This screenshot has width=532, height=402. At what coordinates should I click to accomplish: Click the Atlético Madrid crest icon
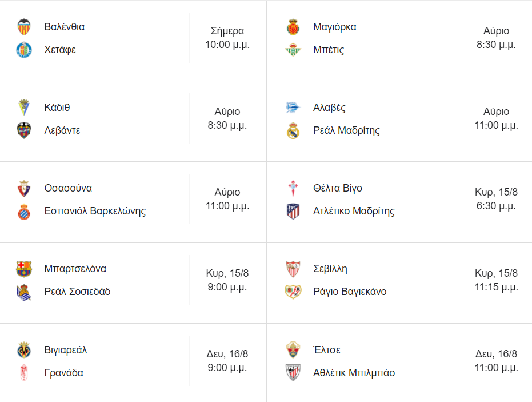(x=293, y=211)
